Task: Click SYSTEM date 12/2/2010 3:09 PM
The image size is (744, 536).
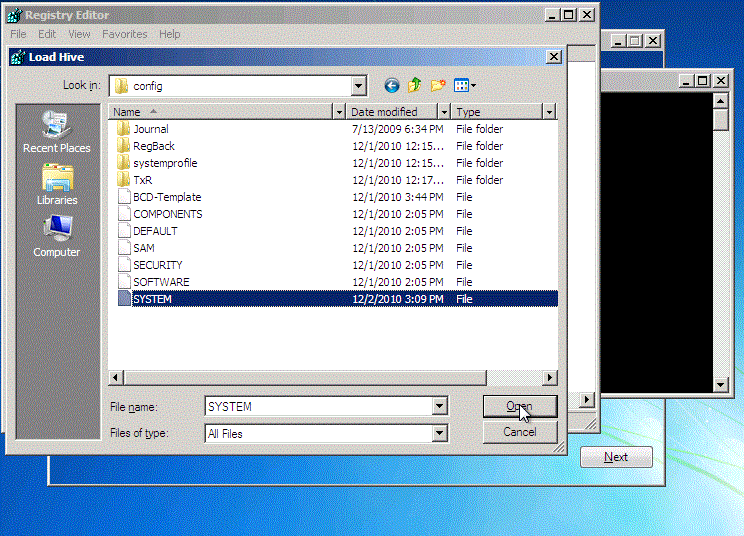Action: [398, 299]
